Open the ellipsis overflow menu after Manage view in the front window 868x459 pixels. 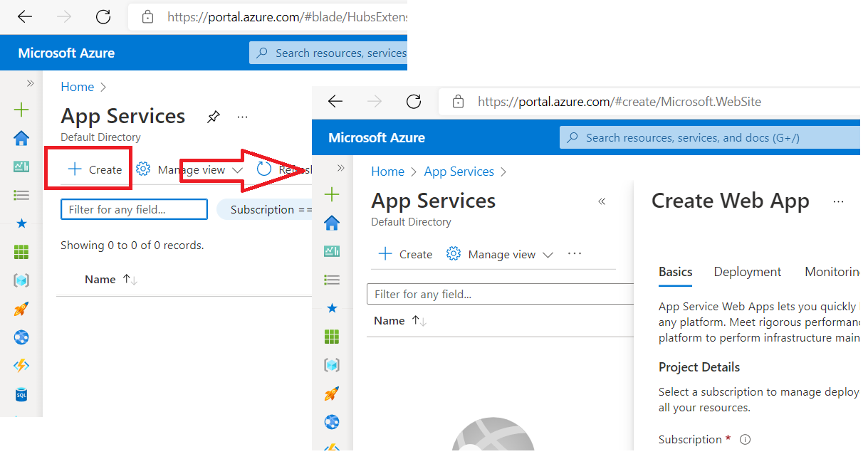point(575,254)
